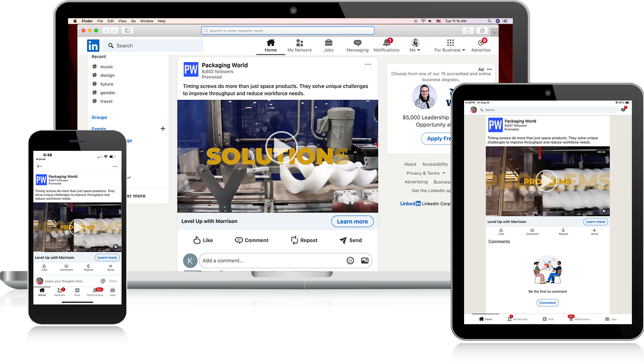This screenshot has height=362, width=644.
Task: Toggle the Safari sidebar button
Action: coord(127,31)
